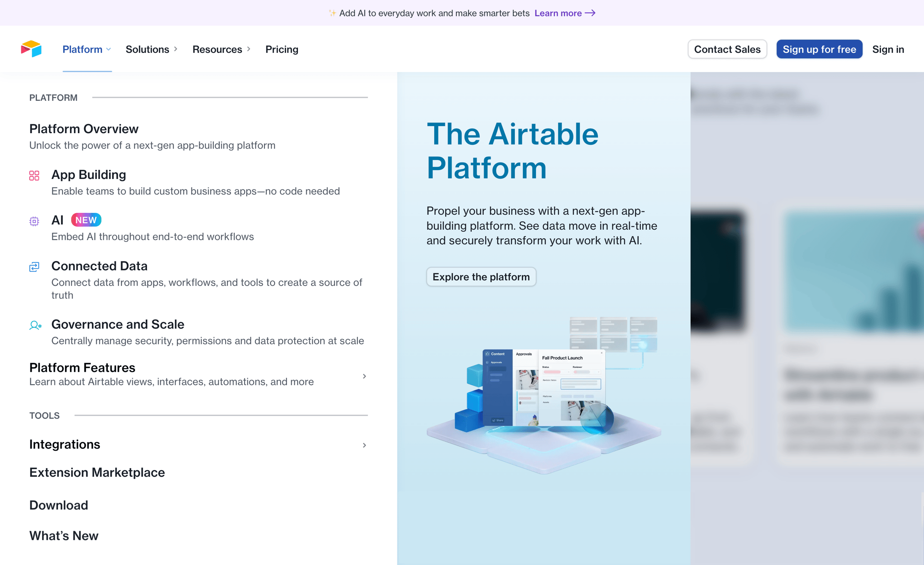Click the Connected Data sync icon
924x565 pixels.
tap(34, 266)
